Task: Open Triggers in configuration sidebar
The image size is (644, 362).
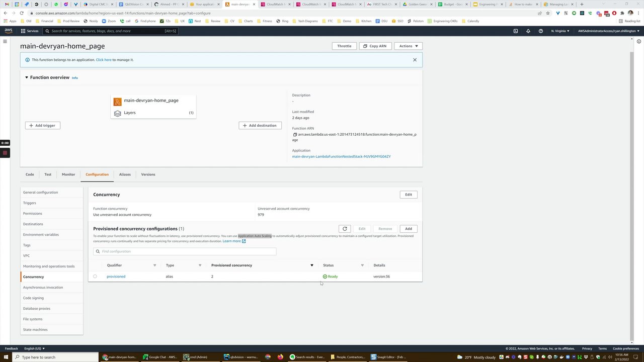Action: click(x=29, y=203)
